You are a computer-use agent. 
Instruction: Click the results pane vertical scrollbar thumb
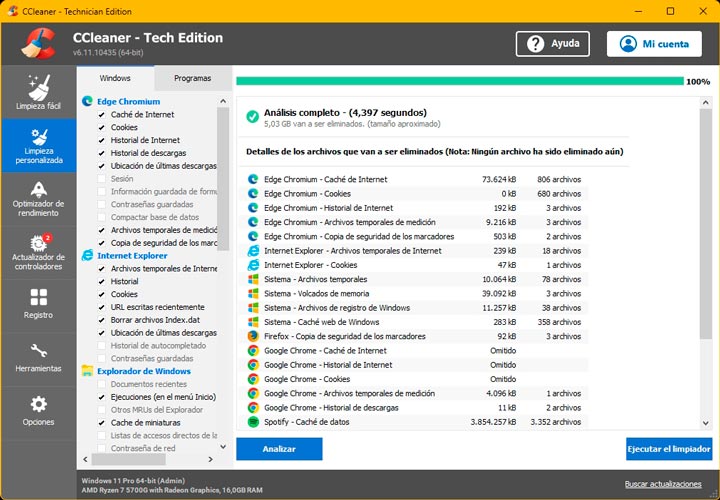(x=706, y=224)
